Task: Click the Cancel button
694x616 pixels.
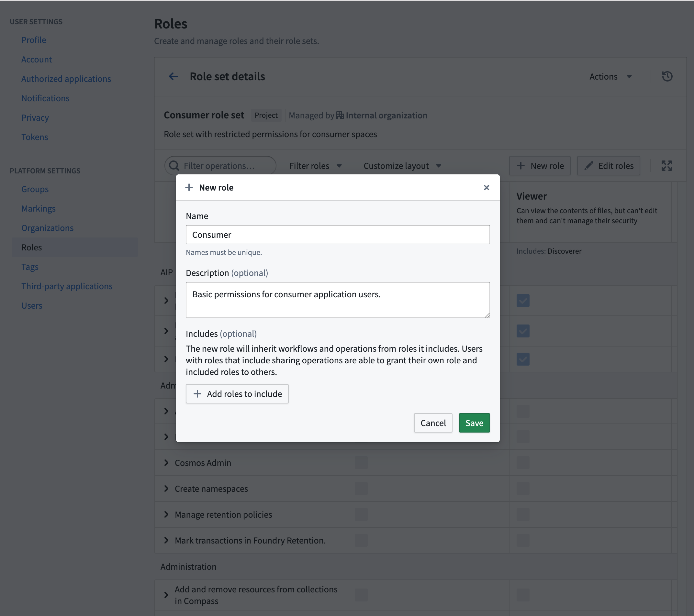Action: click(433, 423)
